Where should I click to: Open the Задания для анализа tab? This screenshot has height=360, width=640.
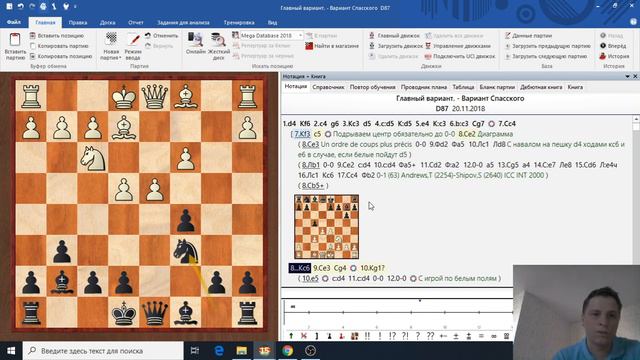tap(183, 22)
